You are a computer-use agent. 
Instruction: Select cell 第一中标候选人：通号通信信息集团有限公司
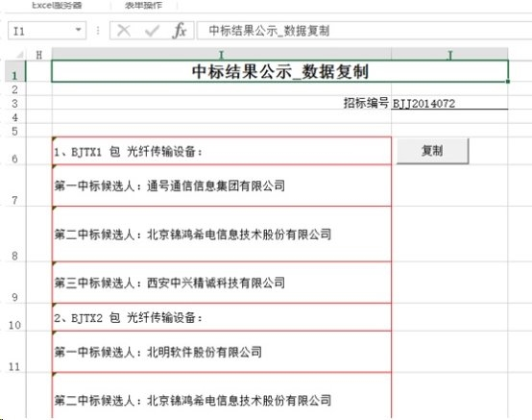(x=222, y=185)
